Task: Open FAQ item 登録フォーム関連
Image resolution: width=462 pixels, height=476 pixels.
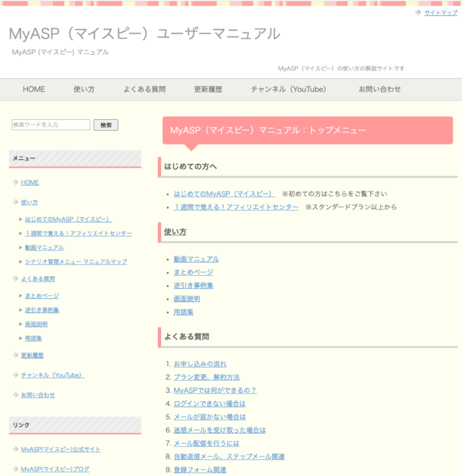Action: (200, 470)
